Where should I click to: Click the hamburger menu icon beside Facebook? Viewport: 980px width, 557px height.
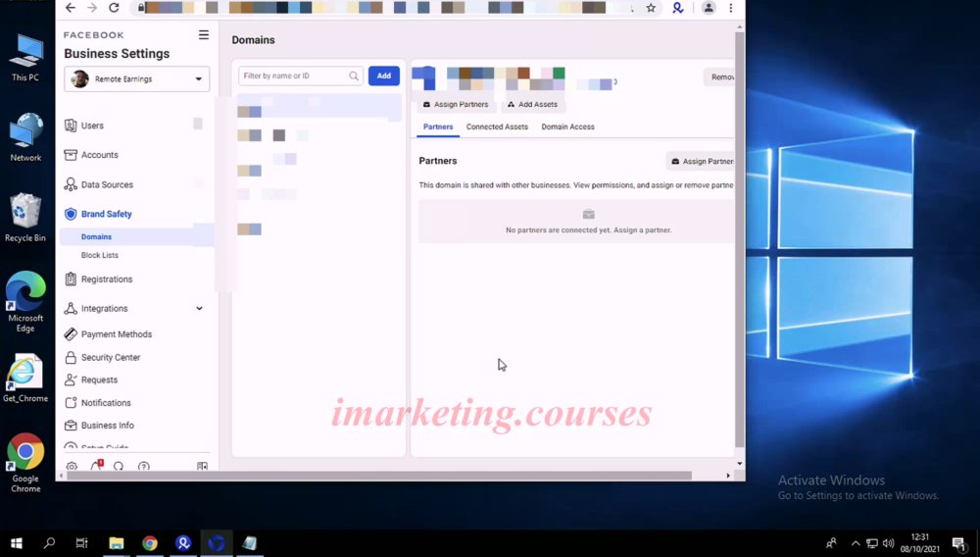pos(204,35)
